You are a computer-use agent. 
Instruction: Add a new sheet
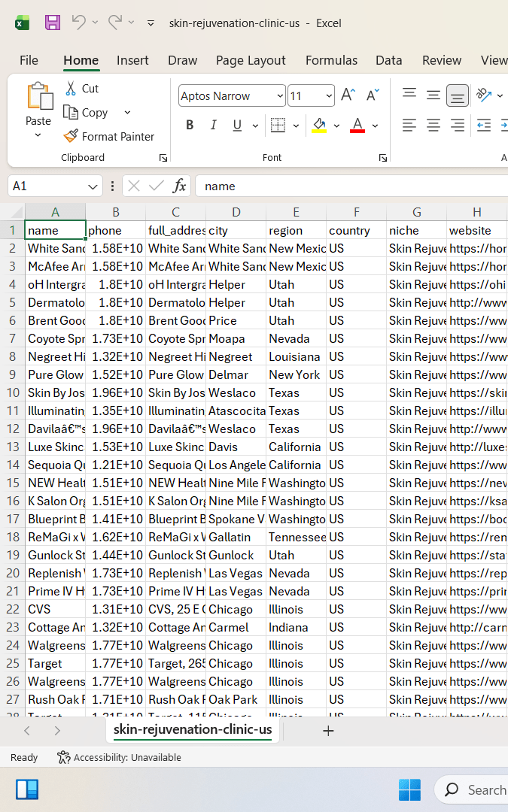328,731
